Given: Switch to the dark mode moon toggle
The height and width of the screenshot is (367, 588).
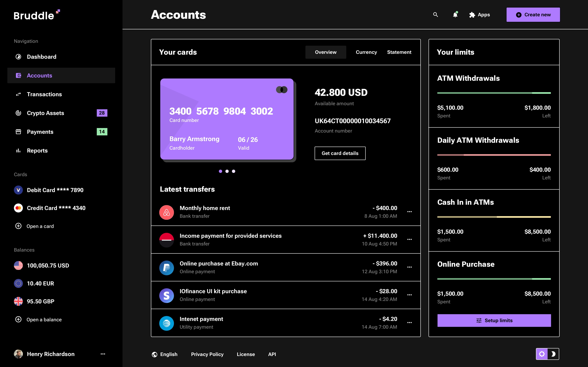Looking at the screenshot, I should [x=553, y=354].
